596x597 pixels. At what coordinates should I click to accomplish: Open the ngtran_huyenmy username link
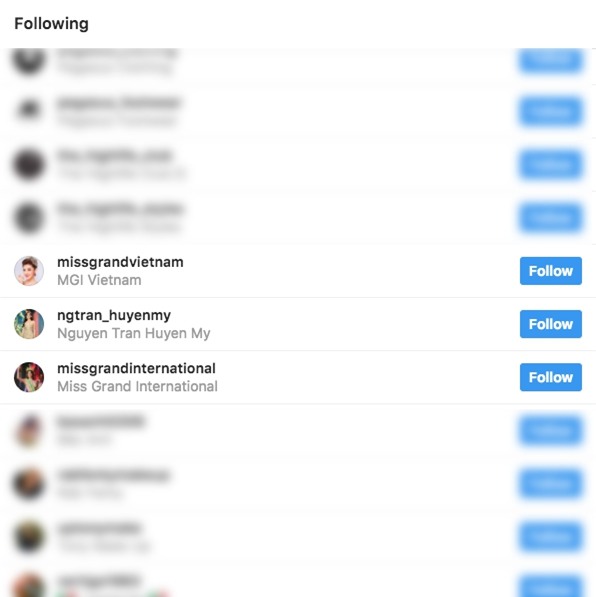pyautogui.click(x=114, y=315)
